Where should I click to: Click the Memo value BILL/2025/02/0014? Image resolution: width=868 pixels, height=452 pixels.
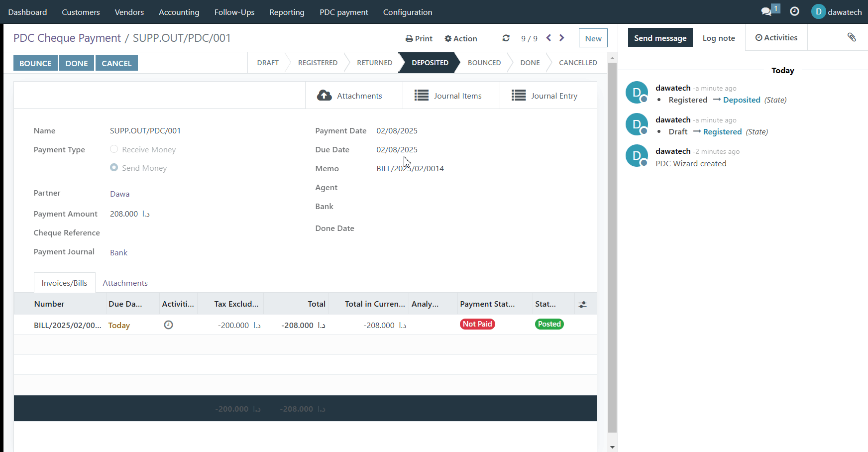[410, 168]
